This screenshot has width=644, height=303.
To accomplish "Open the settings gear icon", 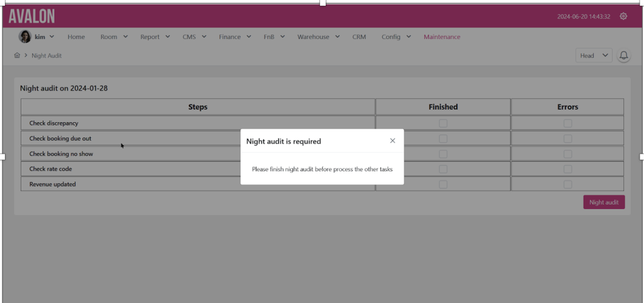I will click(623, 16).
